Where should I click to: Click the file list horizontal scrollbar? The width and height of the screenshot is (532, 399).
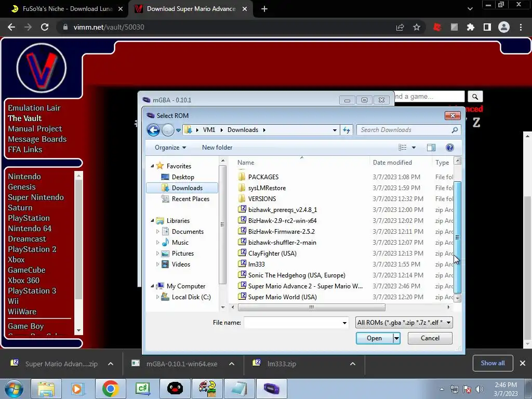pos(312,308)
